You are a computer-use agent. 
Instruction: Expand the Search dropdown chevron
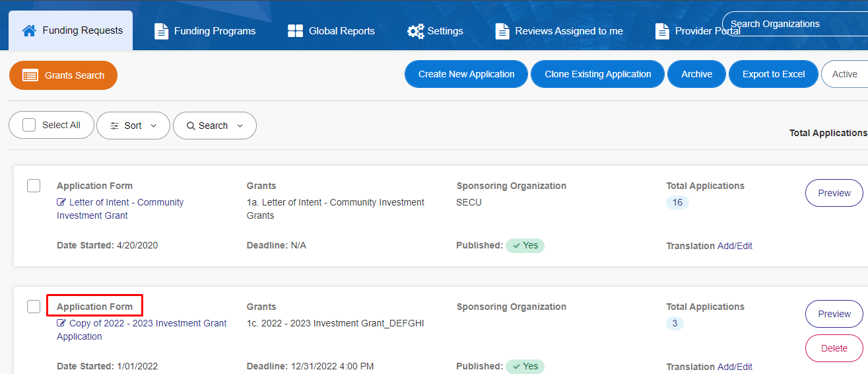coord(240,126)
